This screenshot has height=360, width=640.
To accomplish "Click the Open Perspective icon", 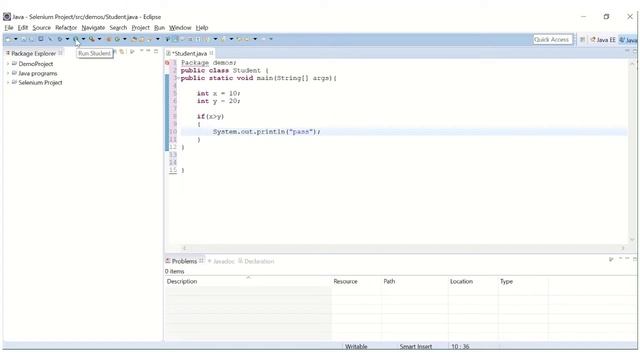I will click(x=582, y=40).
